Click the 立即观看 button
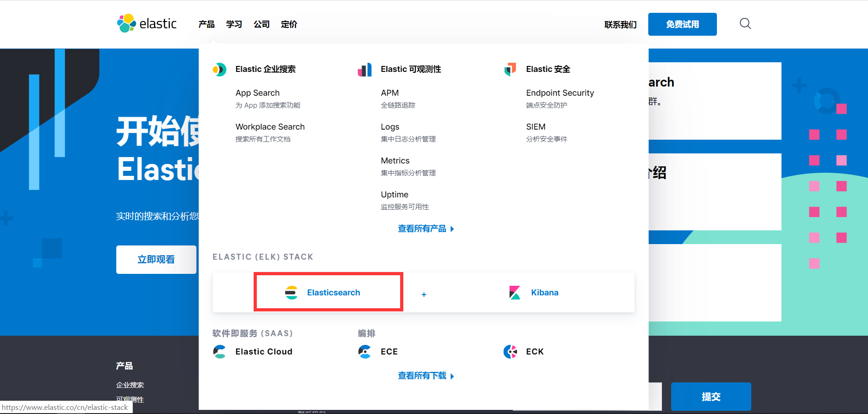 pyautogui.click(x=156, y=260)
